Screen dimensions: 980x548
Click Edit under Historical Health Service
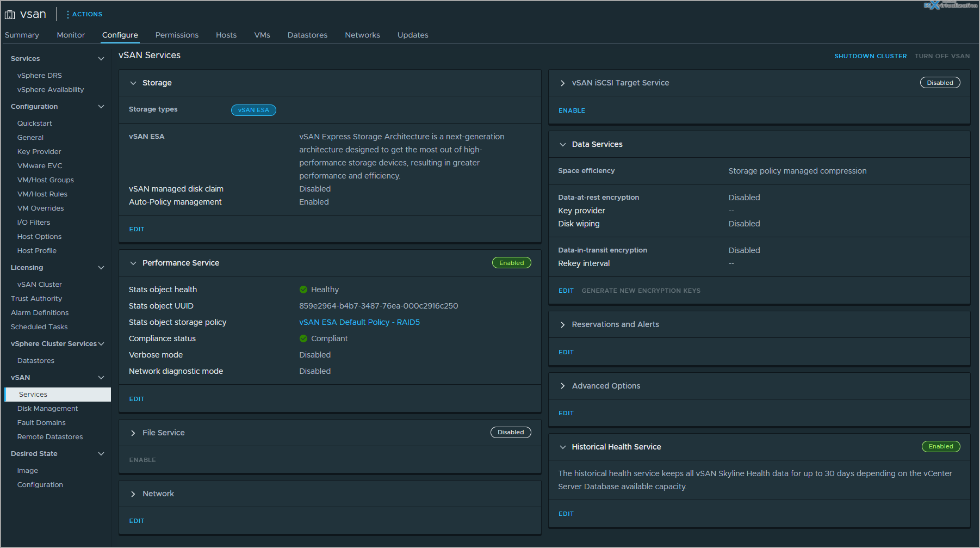click(x=566, y=514)
